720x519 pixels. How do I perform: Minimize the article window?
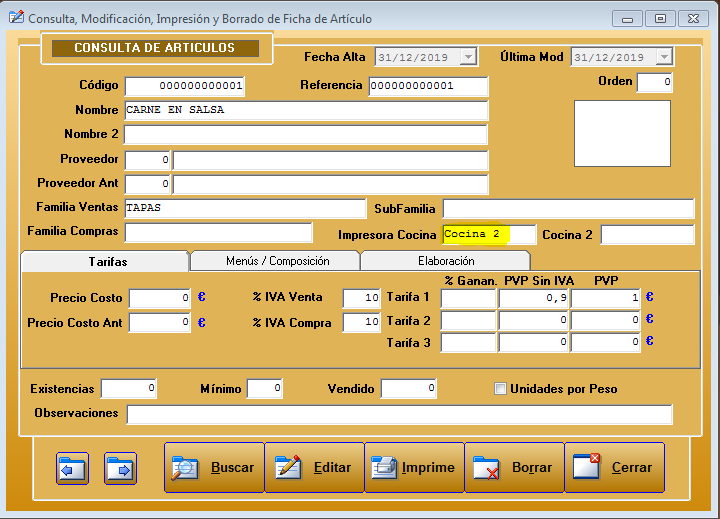[x=627, y=19]
